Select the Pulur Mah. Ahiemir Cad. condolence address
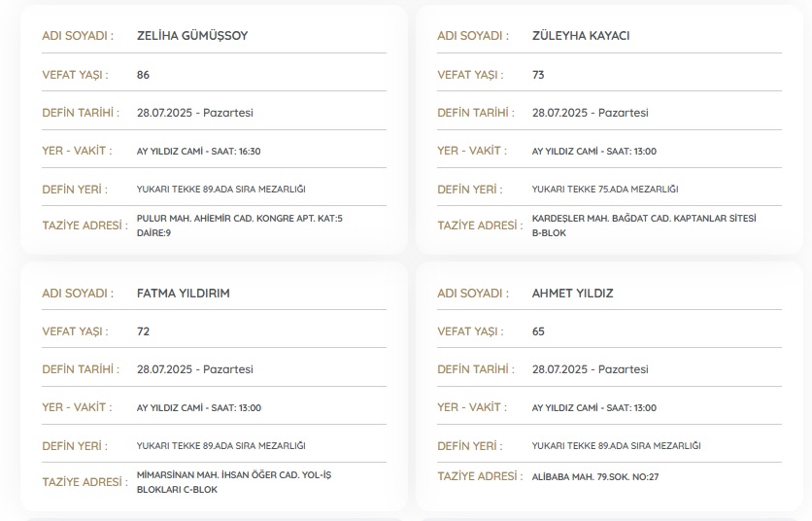Image resolution: width=812 pixels, height=521 pixels. click(239, 225)
